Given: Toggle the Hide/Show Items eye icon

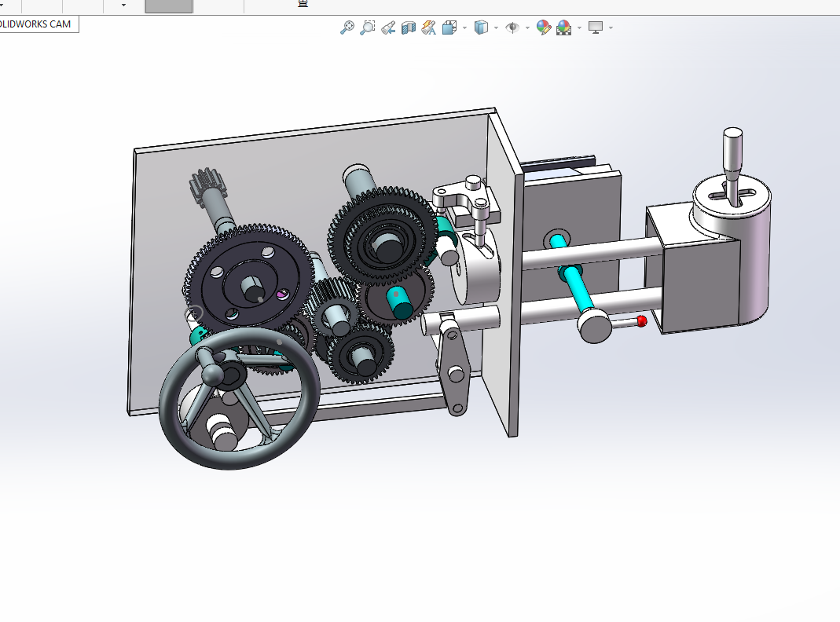Looking at the screenshot, I should coord(512,27).
